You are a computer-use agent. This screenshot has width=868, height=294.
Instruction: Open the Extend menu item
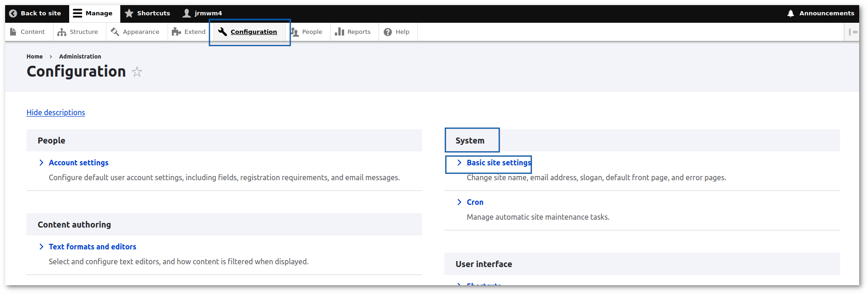coord(189,32)
